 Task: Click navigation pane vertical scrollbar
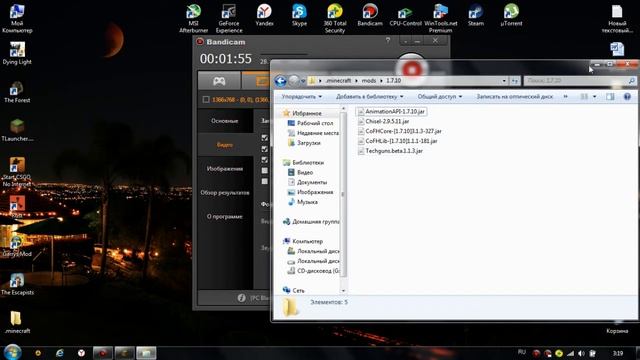point(343,195)
